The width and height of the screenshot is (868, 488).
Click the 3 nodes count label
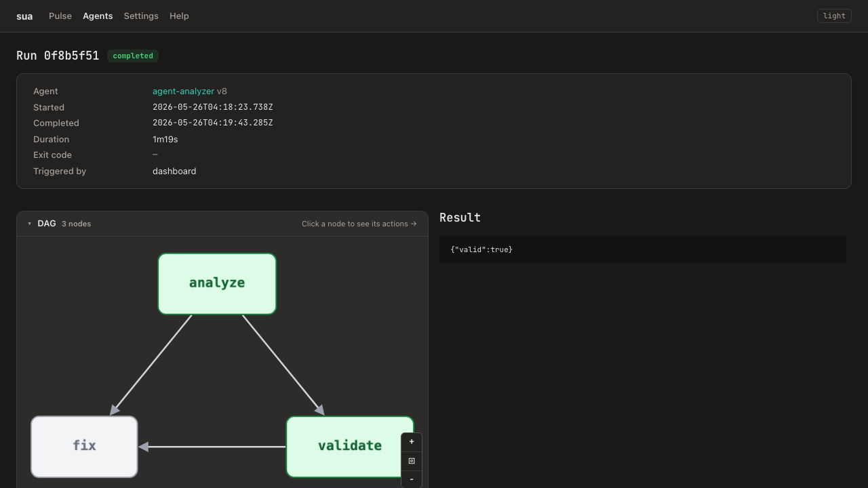coord(76,224)
